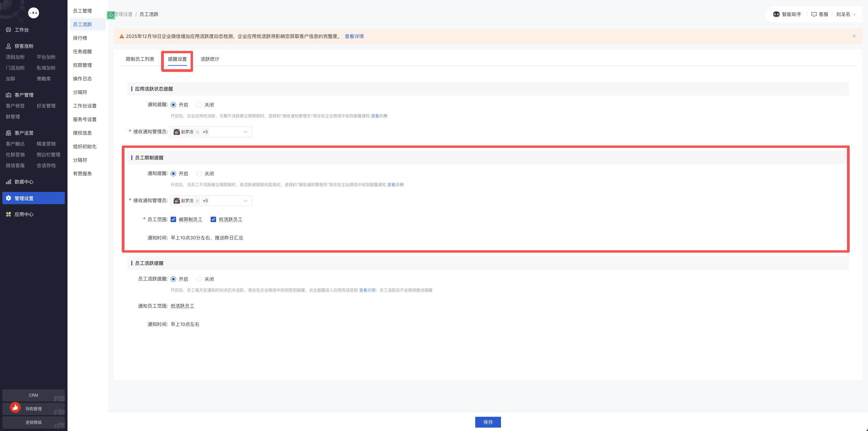The image size is (868, 431).
Task: Select 关闭 radio under 应用活跃状态提醒
Action: (x=199, y=105)
